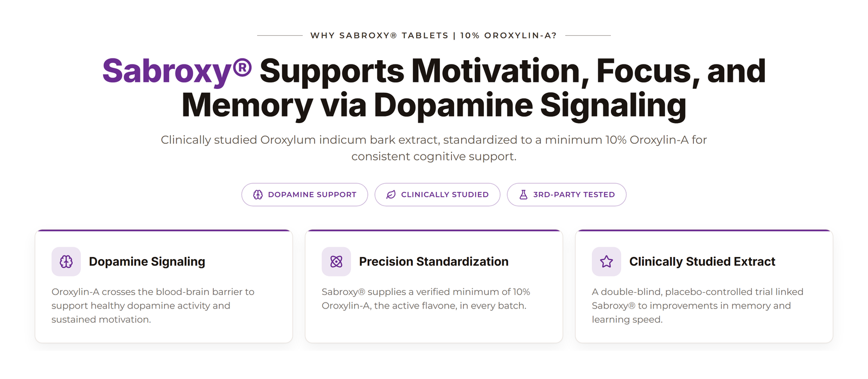
Task: Click the leaf icon in Clinically Studied pill
Action: coord(391,195)
